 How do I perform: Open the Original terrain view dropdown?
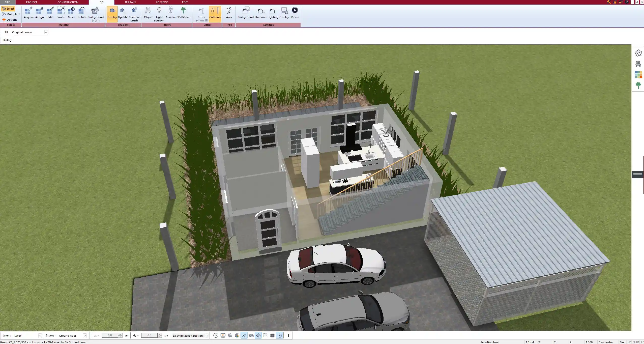46,32
